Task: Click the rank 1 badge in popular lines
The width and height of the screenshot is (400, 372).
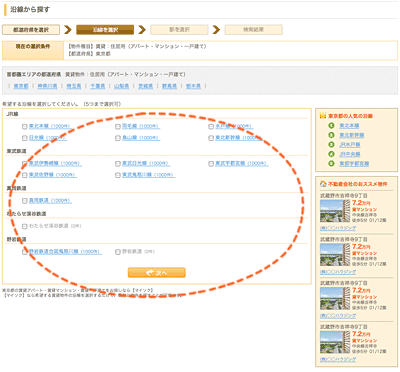Action: 331,126
